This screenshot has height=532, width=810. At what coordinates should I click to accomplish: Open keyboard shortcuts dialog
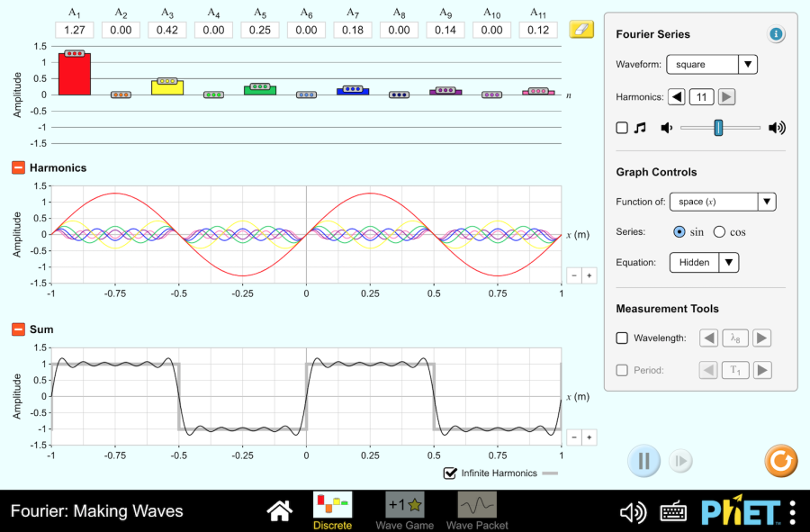point(674,512)
